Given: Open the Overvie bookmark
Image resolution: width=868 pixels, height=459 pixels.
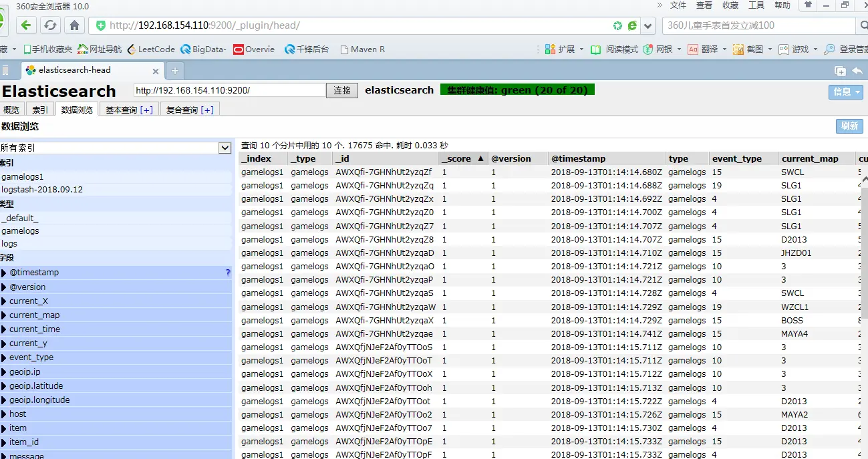Looking at the screenshot, I should point(254,49).
